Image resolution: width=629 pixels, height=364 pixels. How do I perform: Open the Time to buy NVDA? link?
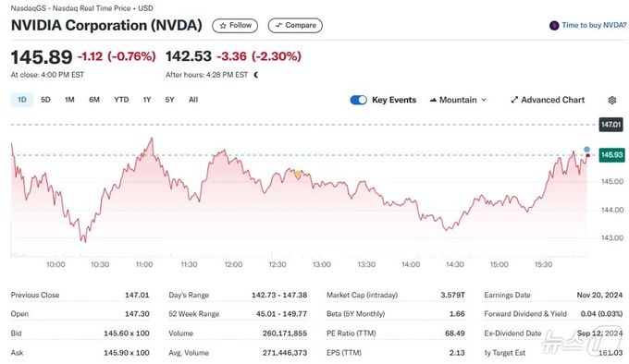click(x=594, y=25)
